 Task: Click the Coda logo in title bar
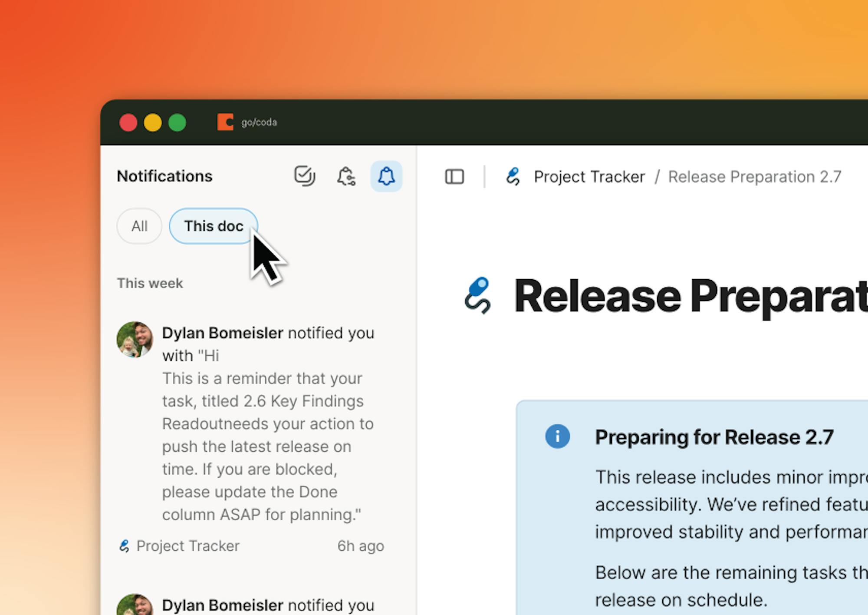(x=225, y=122)
